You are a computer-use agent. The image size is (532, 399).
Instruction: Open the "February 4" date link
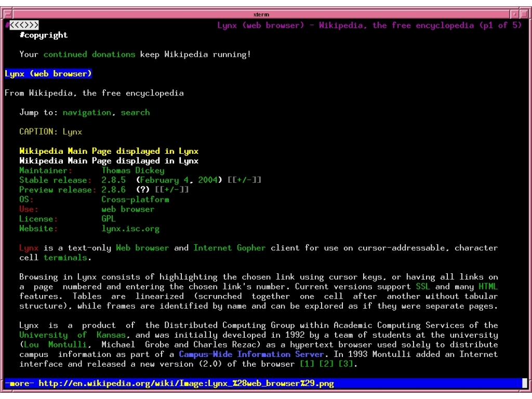164,180
